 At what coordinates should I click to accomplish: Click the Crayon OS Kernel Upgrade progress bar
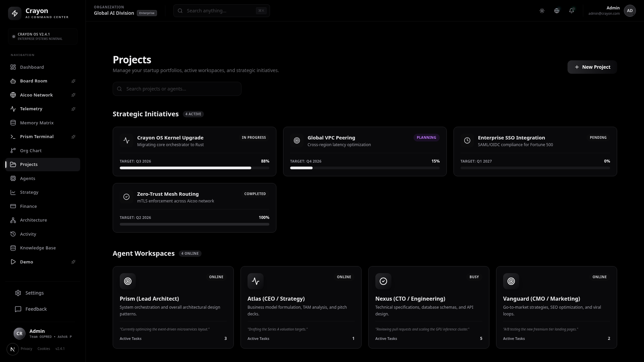[x=195, y=168]
